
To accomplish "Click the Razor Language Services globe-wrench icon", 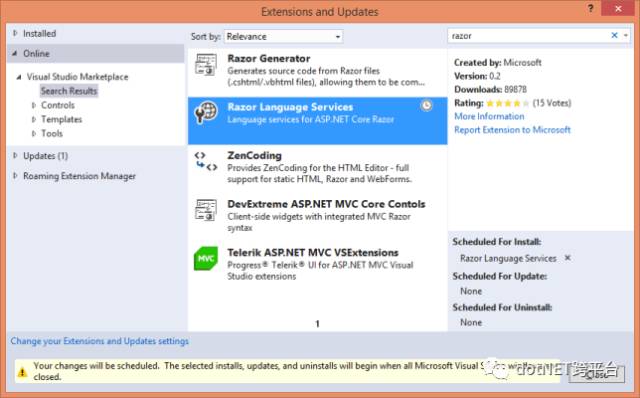I will tap(206, 112).
